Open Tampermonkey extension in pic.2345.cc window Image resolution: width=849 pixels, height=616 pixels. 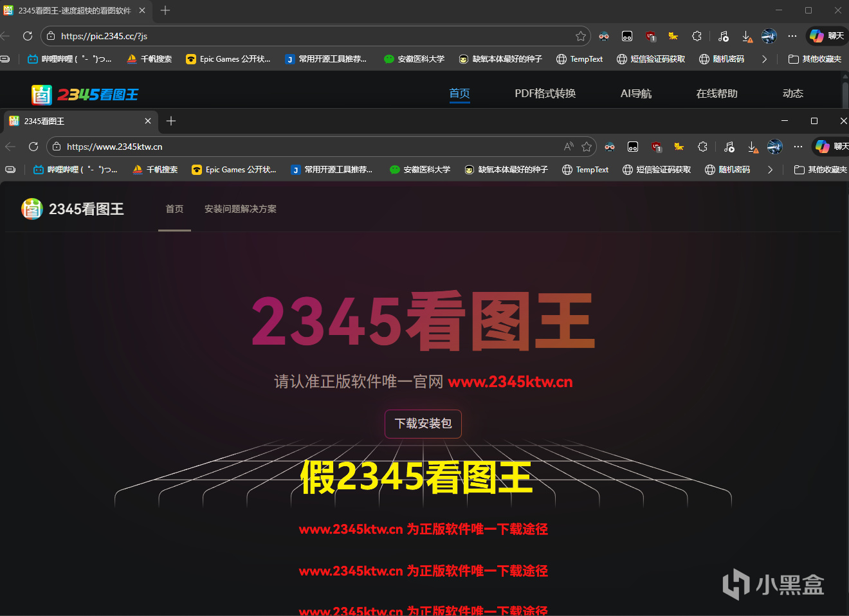tap(627, 36)
